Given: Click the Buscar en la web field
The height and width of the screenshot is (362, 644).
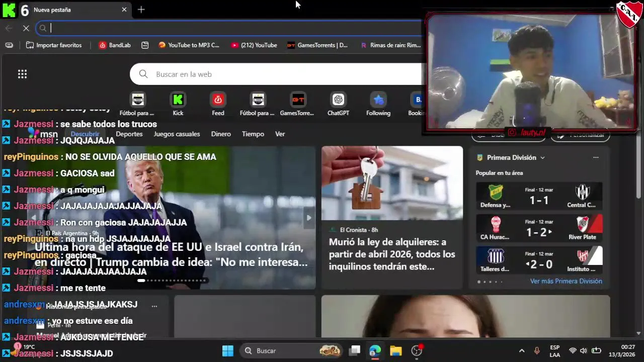Looking at the screenshot, I should click(x=277, y=74).
